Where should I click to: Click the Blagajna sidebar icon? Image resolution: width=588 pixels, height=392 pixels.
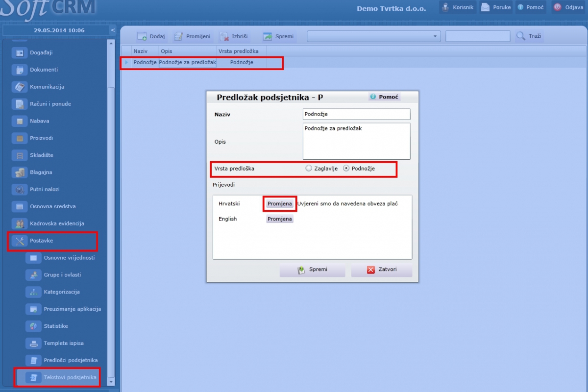point(20,172)
